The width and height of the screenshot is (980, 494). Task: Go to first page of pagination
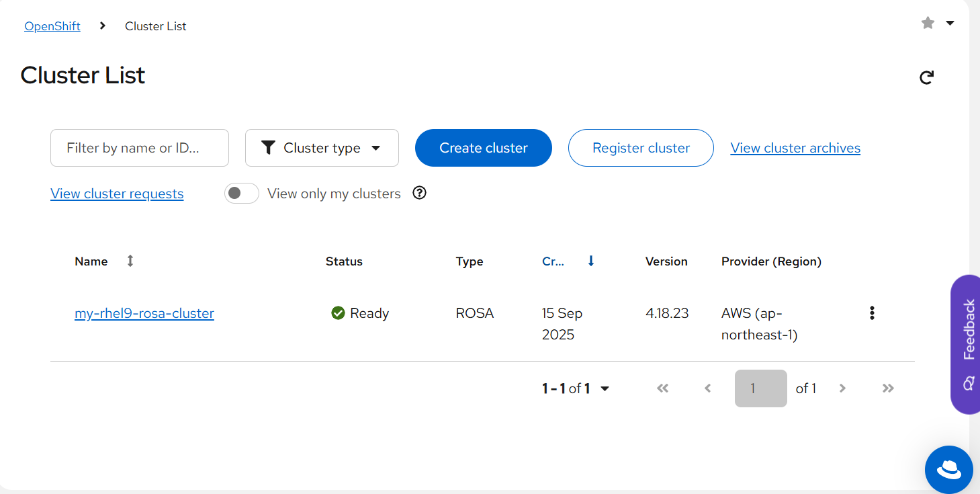[x=663, y=388]
